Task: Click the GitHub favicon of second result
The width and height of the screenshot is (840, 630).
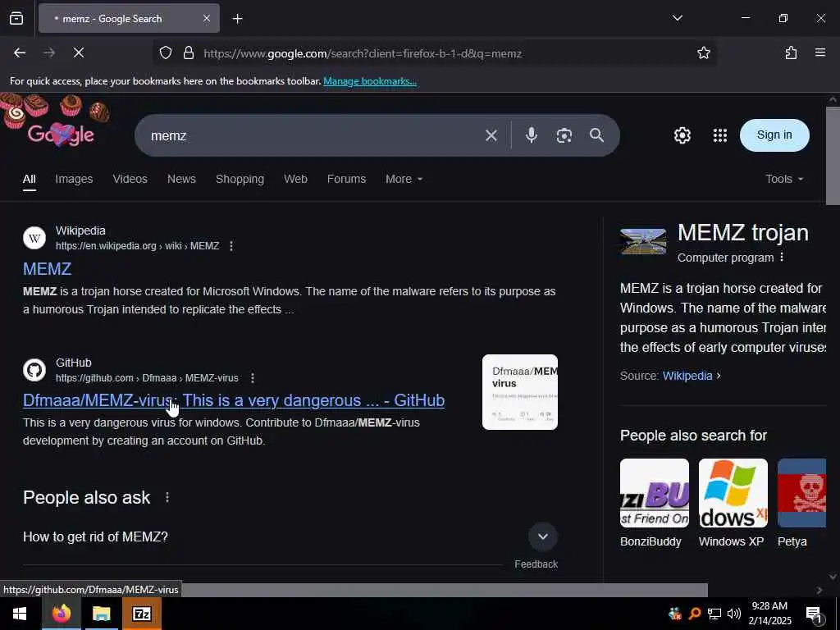Action: click(34, 370)
